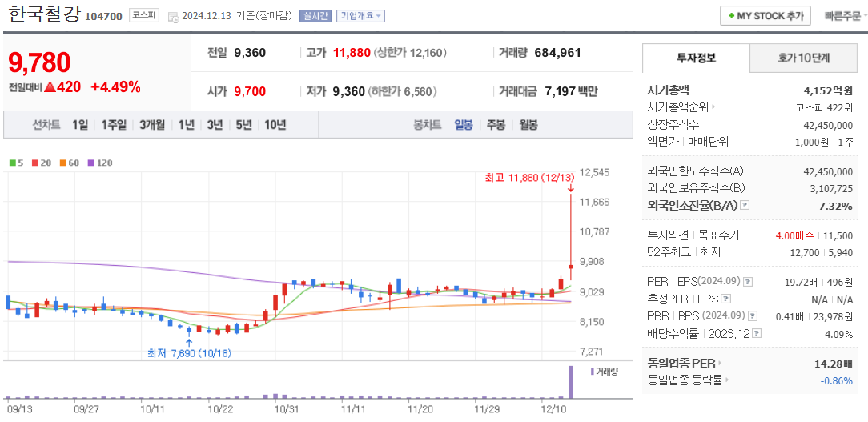This screenshot has width=868, height=422.
Task: Open the 빠른주문 dropdown
Action: pyautogui.click(x=846, y=16)
